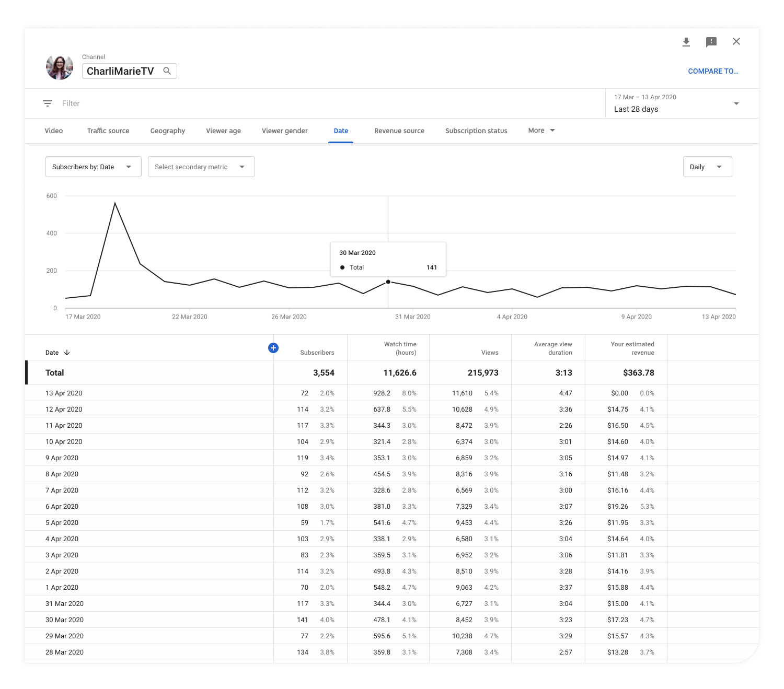Sort by Average view duration header
This screenshot has height=689, width=784.
[553, 348]
